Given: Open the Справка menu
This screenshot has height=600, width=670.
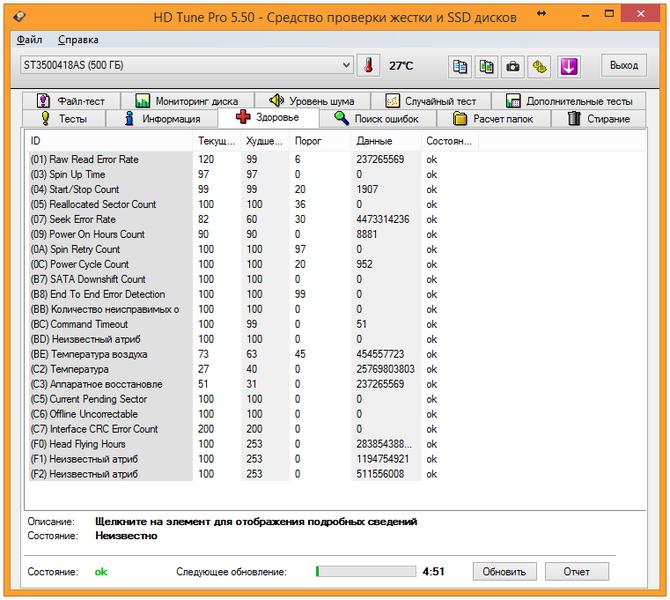Looking at the screenshot, I should click(78, 40).
